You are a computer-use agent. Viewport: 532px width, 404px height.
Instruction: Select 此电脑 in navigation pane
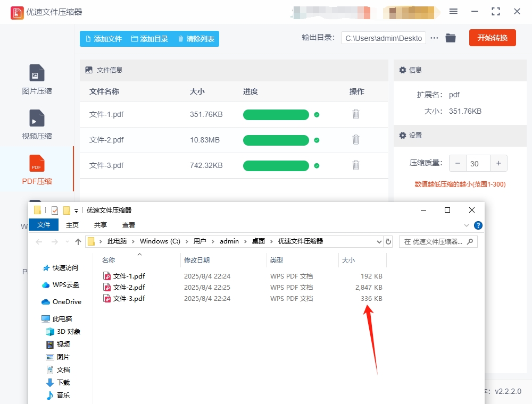pyautogui.click(x=57, y=318)
